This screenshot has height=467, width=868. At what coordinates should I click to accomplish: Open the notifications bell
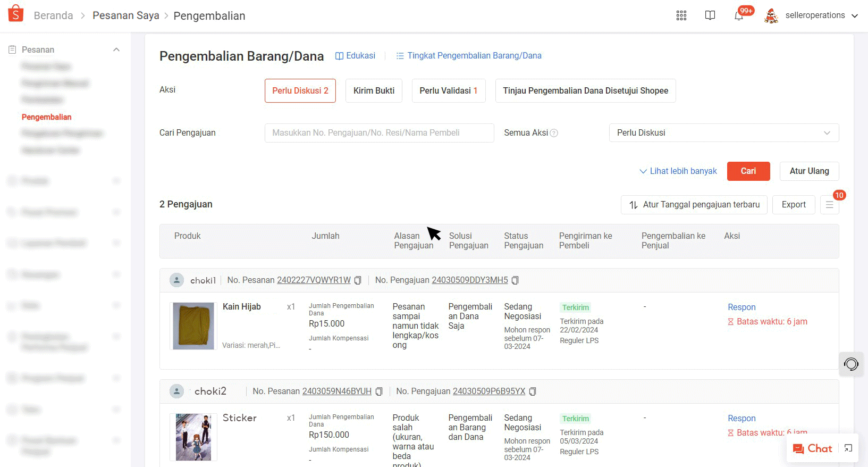739,15
